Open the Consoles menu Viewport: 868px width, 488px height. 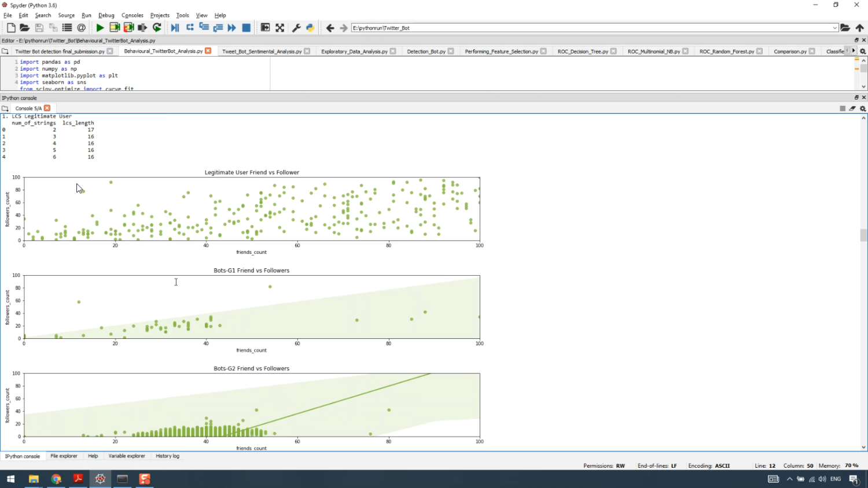point(132,16)
